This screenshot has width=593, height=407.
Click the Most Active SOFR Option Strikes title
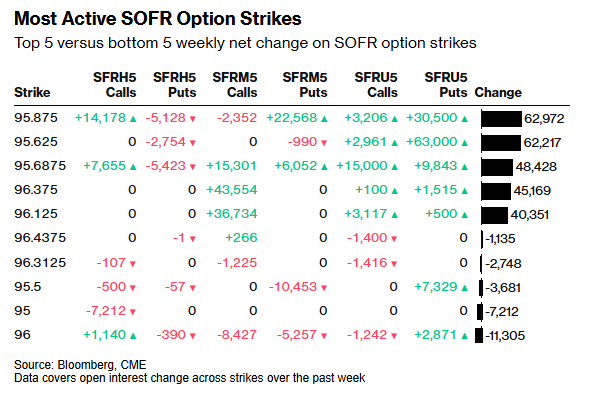point(158,19)
